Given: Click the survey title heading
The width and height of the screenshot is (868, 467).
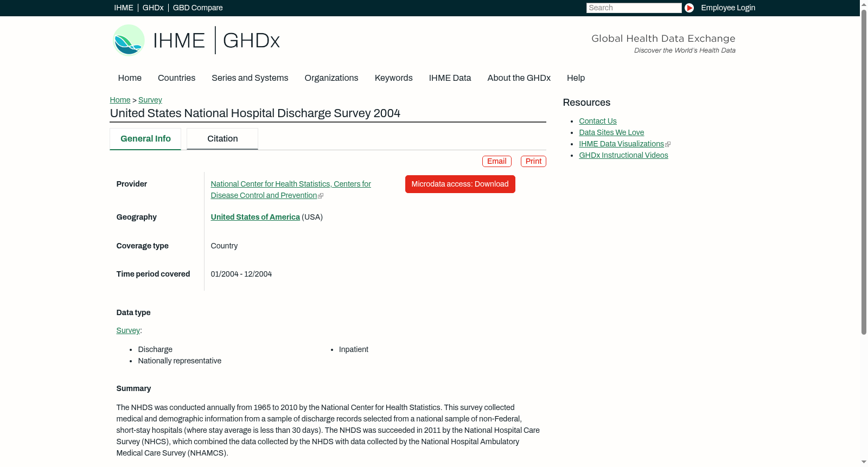Looking at the screenshot, I should click(255, 113).
